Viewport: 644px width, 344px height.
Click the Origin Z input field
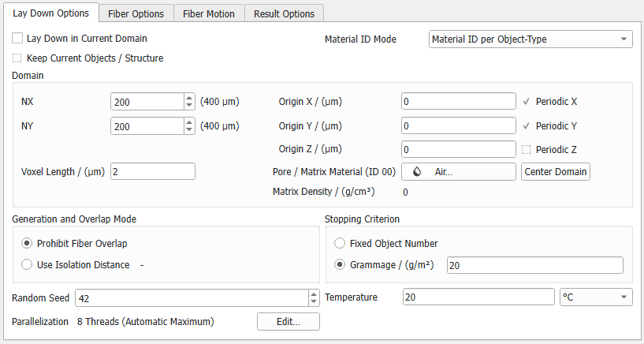point(458,149)
